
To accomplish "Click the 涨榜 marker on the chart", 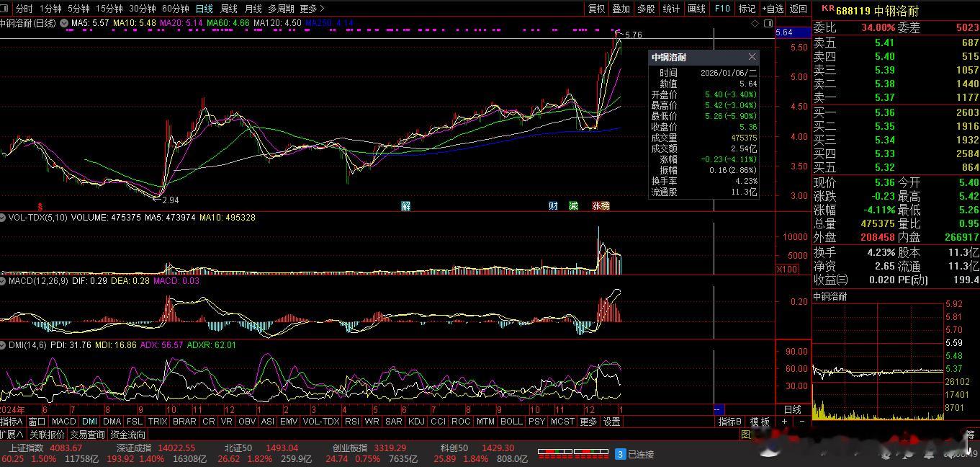I will click(601, 206).
